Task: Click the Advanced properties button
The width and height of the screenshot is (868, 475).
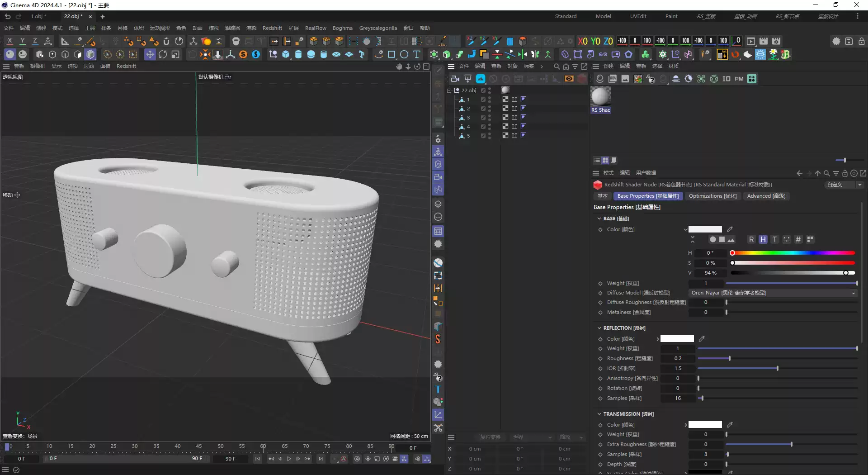Action: (x=766, y=196)
